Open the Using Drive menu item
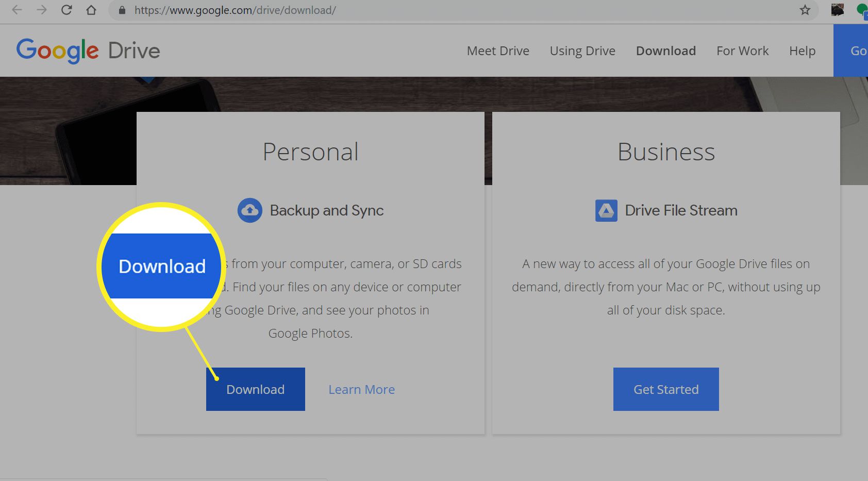 pyautogui.click(x=582, y=51)
